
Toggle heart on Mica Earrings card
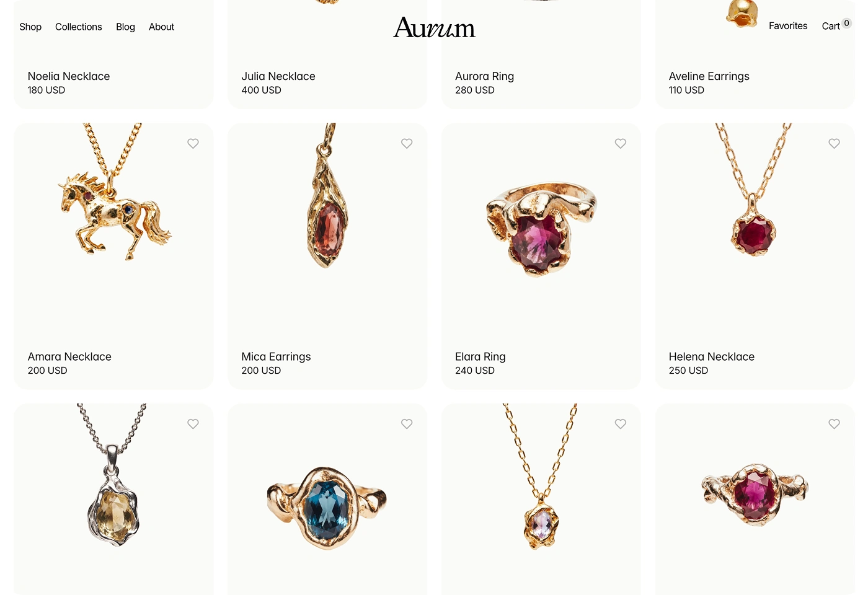[407, 143]
